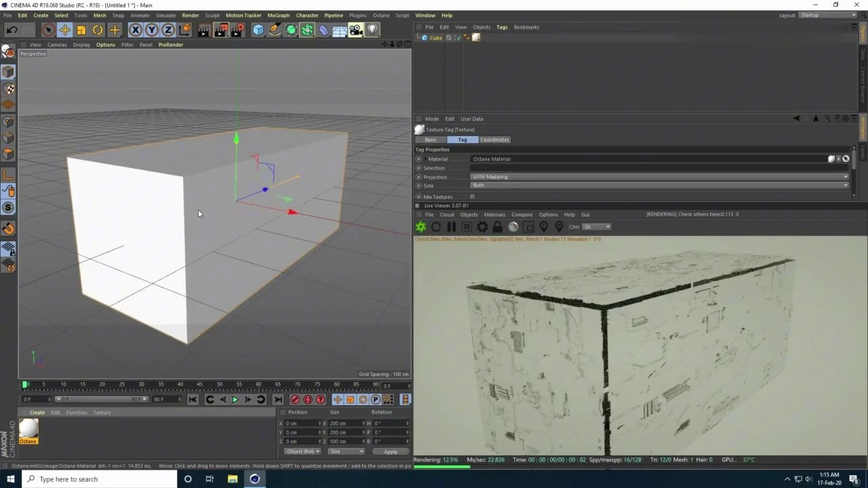868x488 pixels.
Task: Pause the Live Viewer rendering
Action: tap(451, 226)
